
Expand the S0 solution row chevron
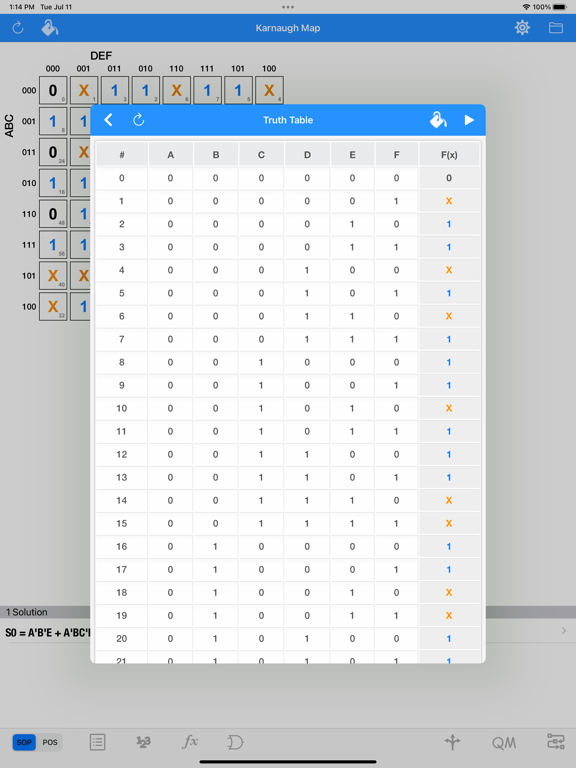click(x=564, y=631)
